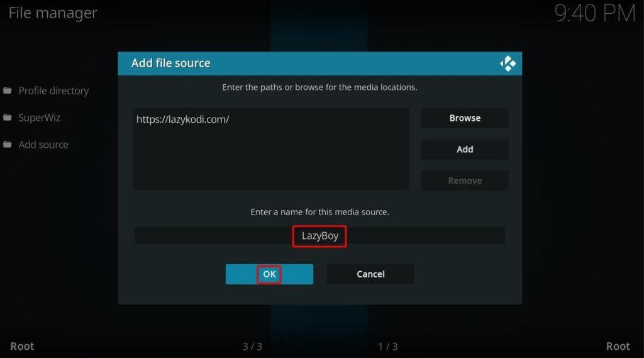The width and height of the screenshot is (644, 358).
Task: Click the 'Enter a name for this media source' text
Action: coord(319,212)
